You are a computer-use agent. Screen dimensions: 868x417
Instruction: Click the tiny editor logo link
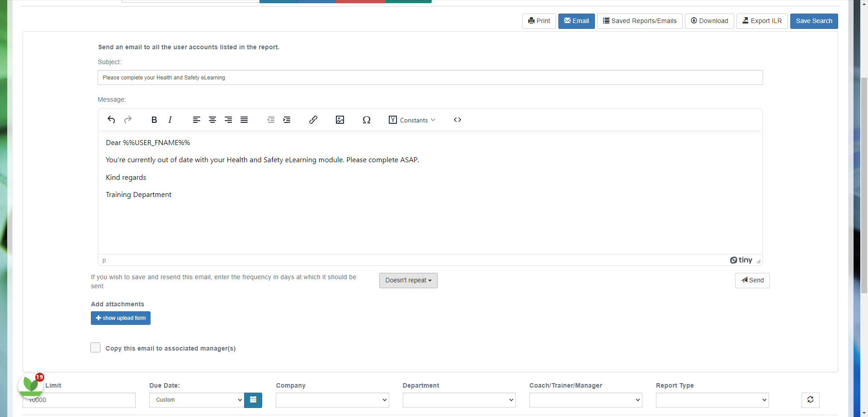[x=741, y=260]
